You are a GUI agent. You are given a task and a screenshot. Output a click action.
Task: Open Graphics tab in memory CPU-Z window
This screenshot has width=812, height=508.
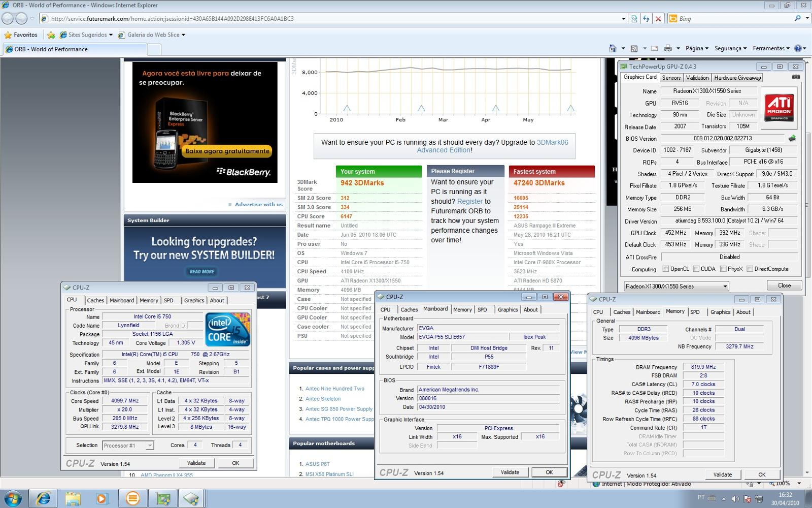coord(720,312)
